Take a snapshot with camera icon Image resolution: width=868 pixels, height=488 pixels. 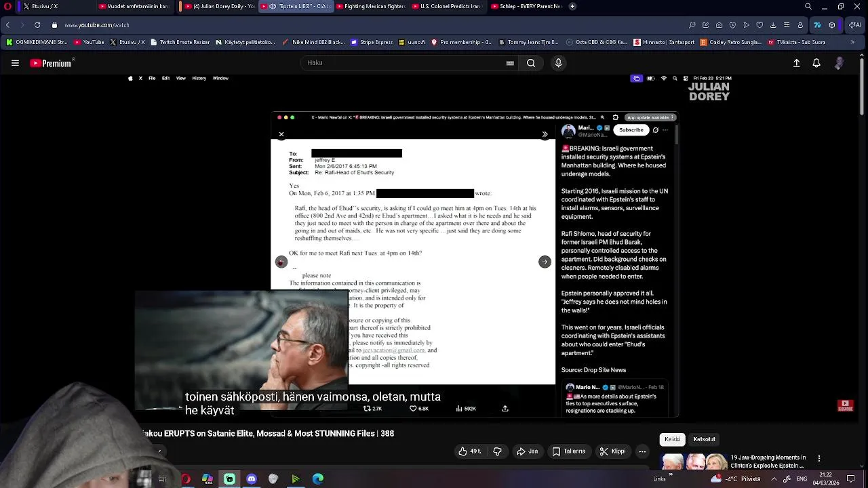tap(719, 25)
